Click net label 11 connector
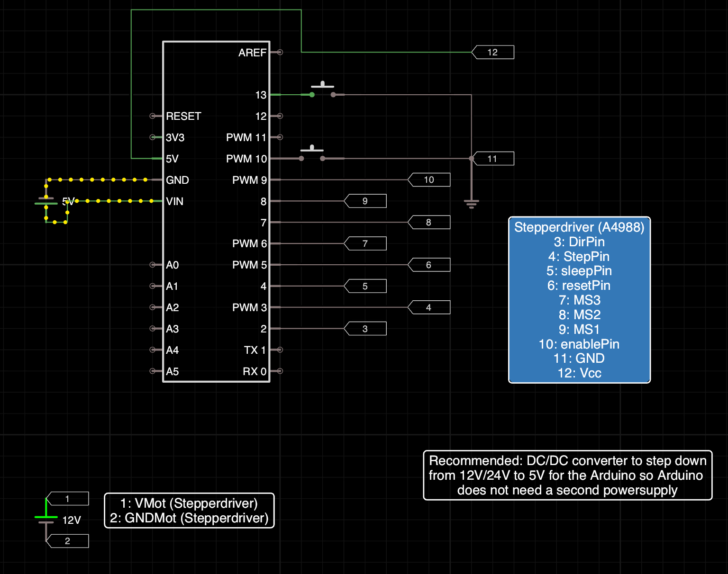This screenshot has width=728, height=574. click(493, 159)
